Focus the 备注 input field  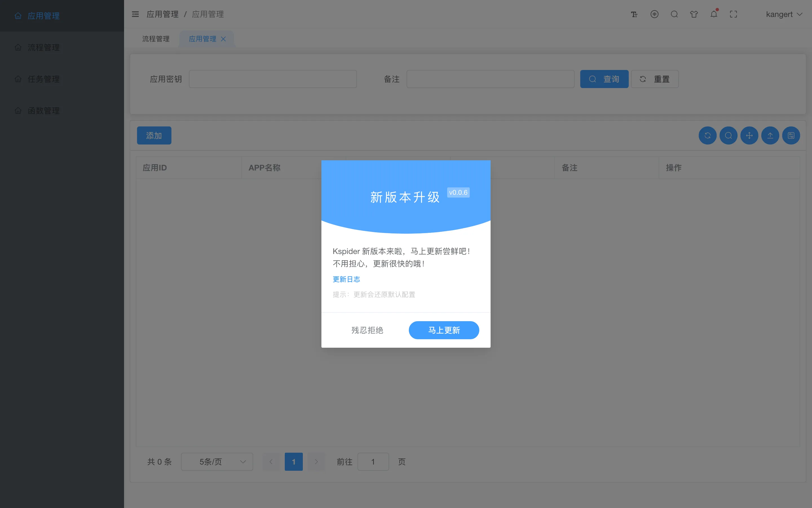(x=490, y=79)
